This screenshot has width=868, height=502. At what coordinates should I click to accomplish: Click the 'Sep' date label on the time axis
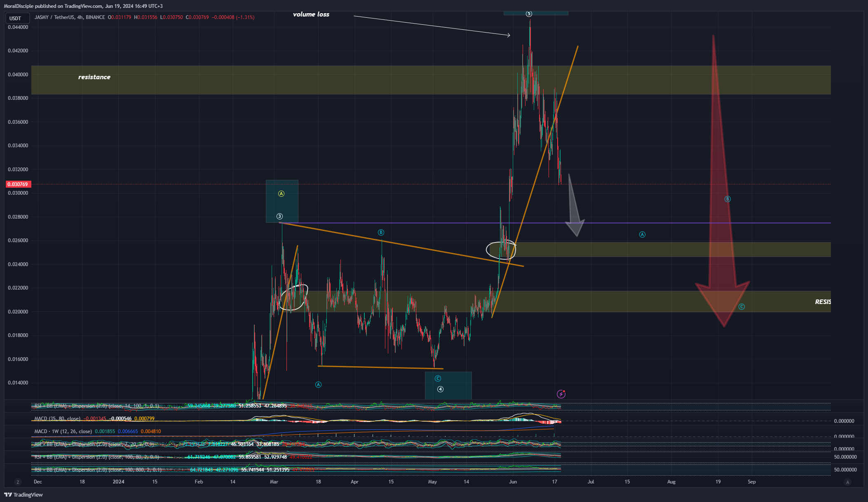click(x=752, y=482)
